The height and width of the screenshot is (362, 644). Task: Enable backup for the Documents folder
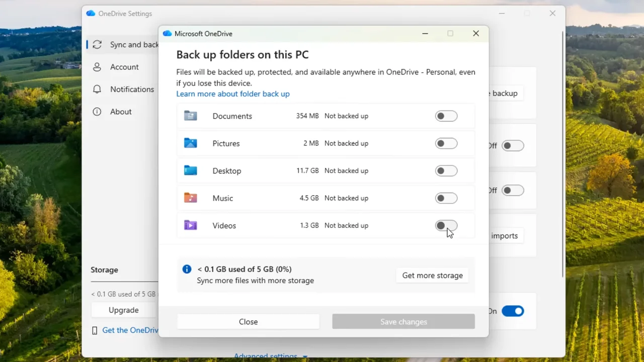point(446,116)
